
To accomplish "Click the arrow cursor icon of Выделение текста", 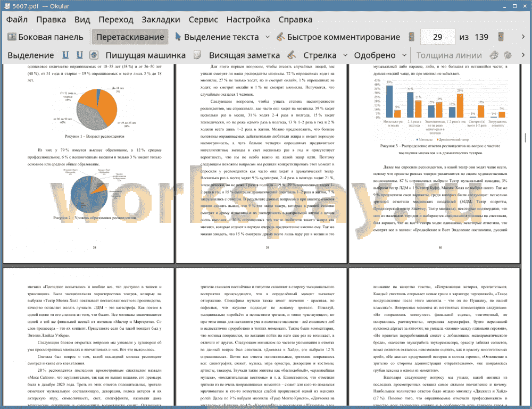I will [178, 37].
